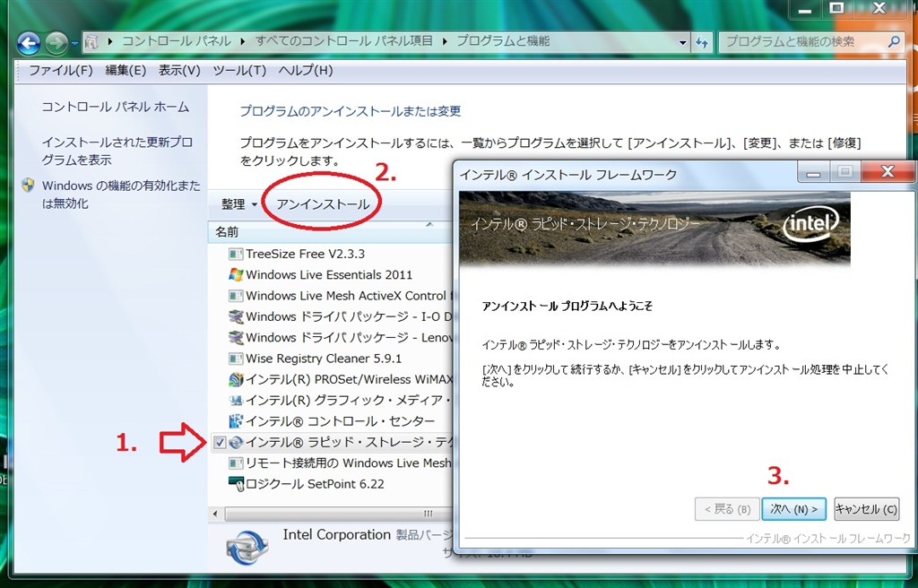The width and height of the screenshot is (918, 588).
Task: Open the 表示(V) menu
Action: pyautogui.click(x=179, y=70)
